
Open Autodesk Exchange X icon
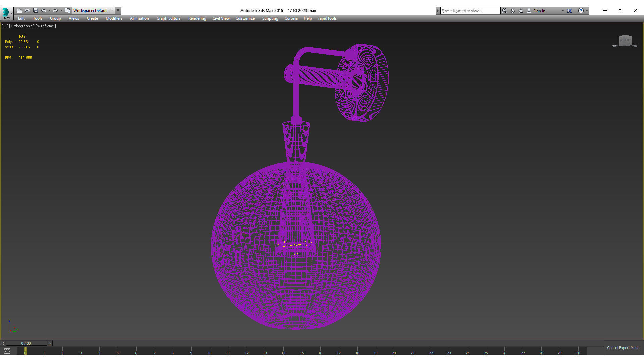(569, 11)
